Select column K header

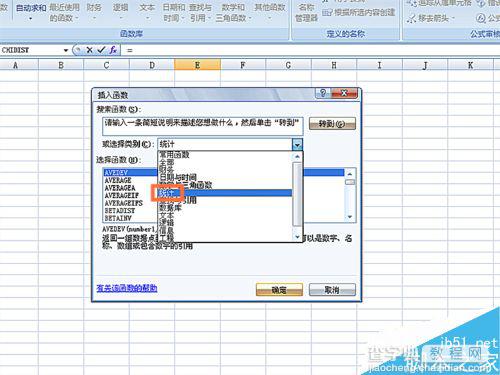470,65
